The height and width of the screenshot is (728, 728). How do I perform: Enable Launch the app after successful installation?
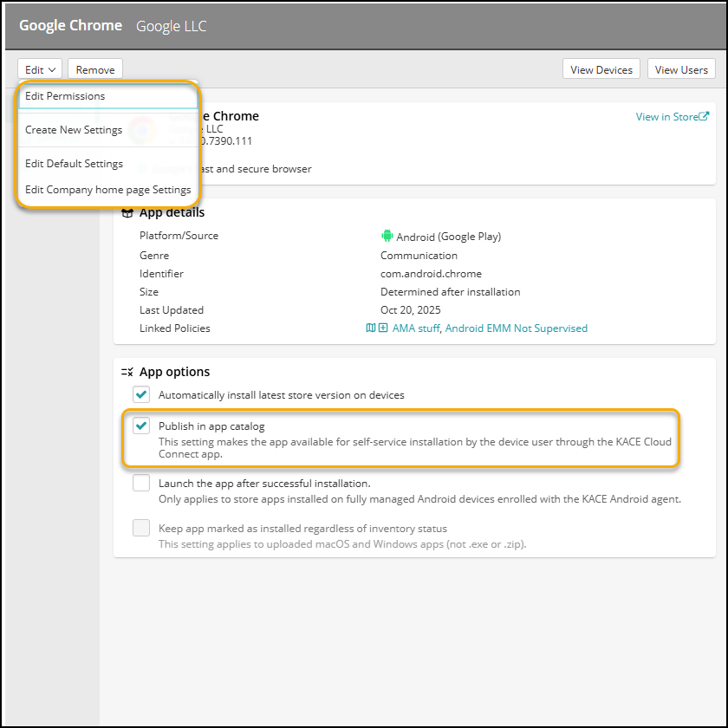click(141, 484)
